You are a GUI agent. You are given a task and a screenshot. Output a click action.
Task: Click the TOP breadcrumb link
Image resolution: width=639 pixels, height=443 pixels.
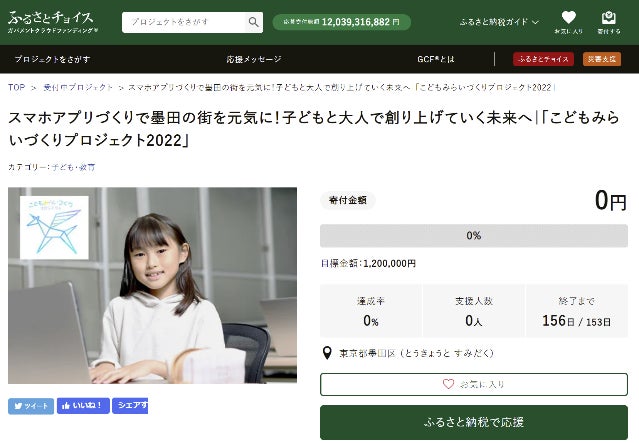click(x=17, y=87)
